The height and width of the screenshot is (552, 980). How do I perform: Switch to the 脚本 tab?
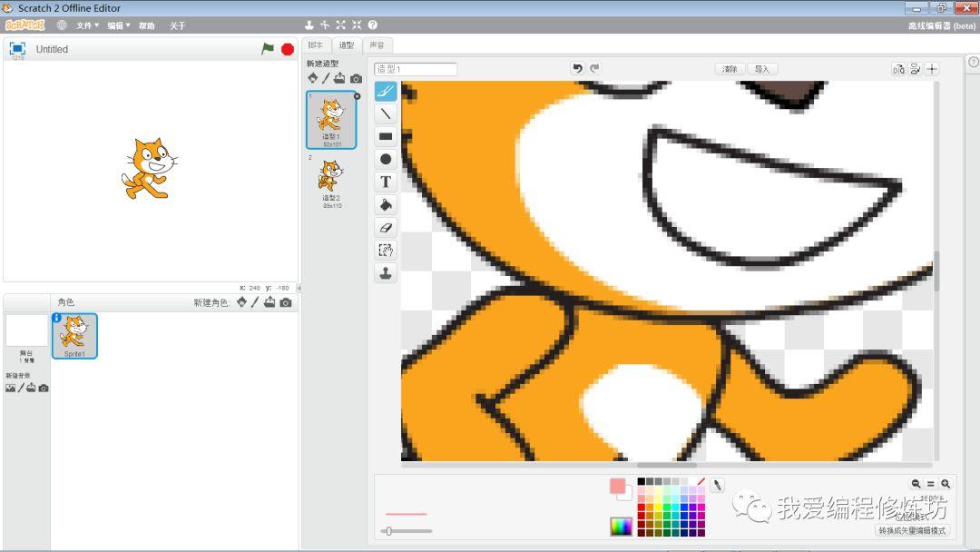click(316, 45)
